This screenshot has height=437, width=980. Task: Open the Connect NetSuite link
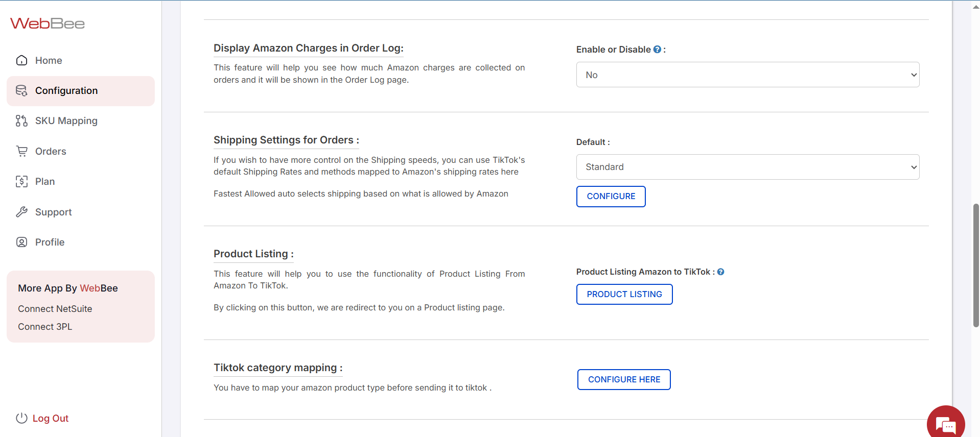(55, 309)
